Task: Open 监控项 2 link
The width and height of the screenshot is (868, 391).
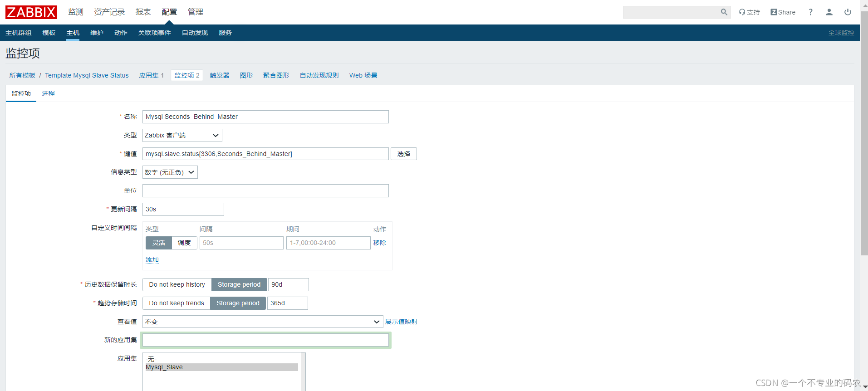Action: [187, 75]
